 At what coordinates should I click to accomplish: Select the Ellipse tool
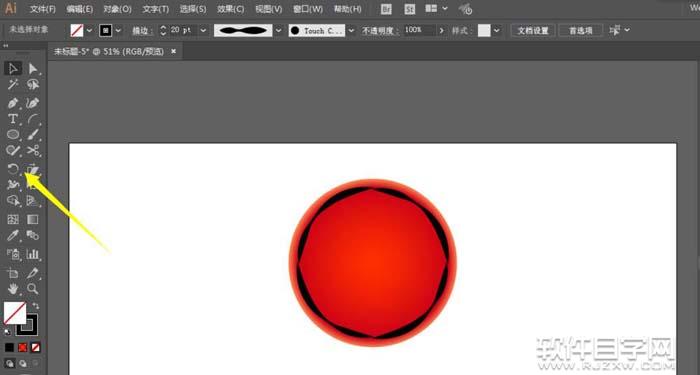click(x=13, y=134)
